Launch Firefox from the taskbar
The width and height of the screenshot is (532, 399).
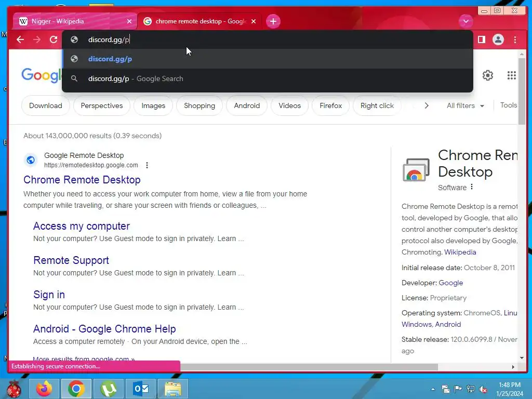point(45,389)
